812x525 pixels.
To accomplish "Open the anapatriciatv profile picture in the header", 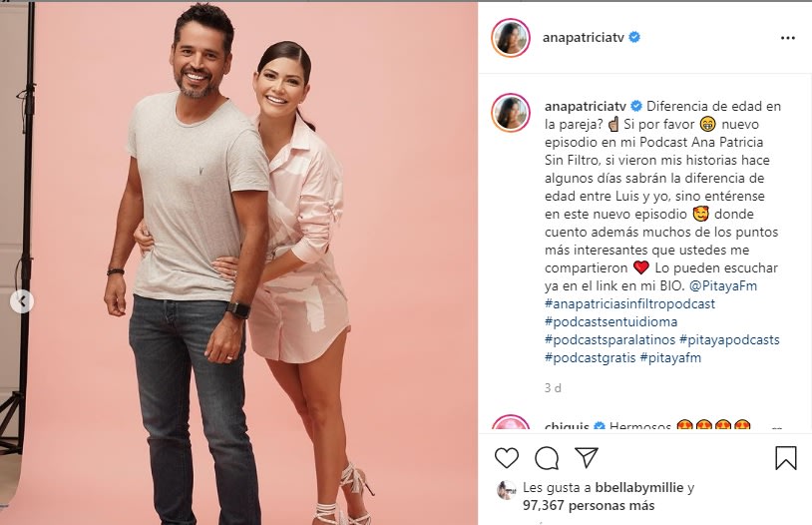I will point(511,37).
